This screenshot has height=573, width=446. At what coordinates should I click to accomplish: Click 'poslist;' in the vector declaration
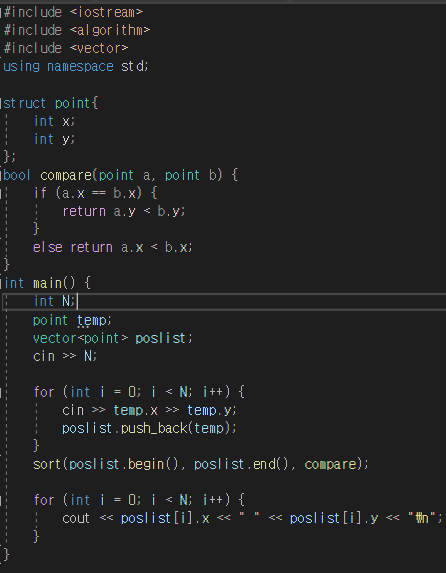164,338
